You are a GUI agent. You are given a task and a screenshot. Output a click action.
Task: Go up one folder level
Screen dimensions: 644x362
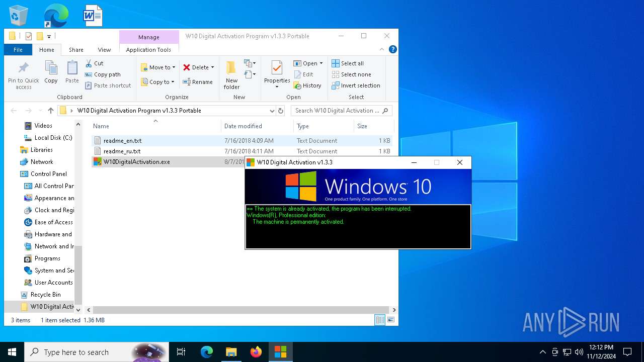coord(51,111)
